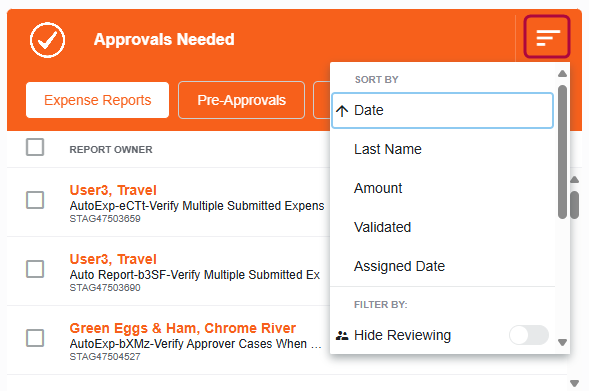Click the report list scroll down arrow

(574, 383)
